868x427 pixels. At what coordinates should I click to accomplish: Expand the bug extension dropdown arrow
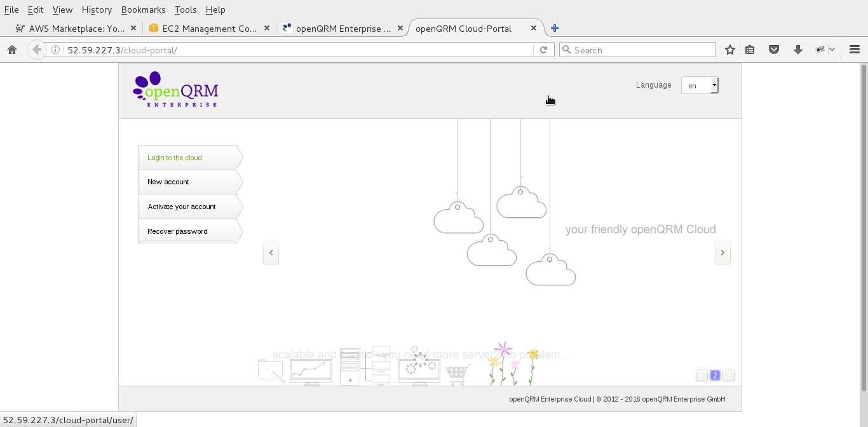[832, 50]
